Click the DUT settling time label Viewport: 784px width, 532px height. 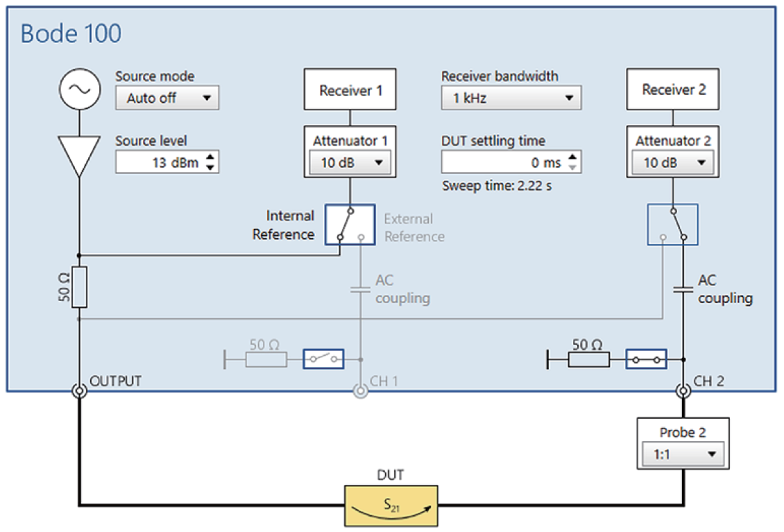point(493,141)
